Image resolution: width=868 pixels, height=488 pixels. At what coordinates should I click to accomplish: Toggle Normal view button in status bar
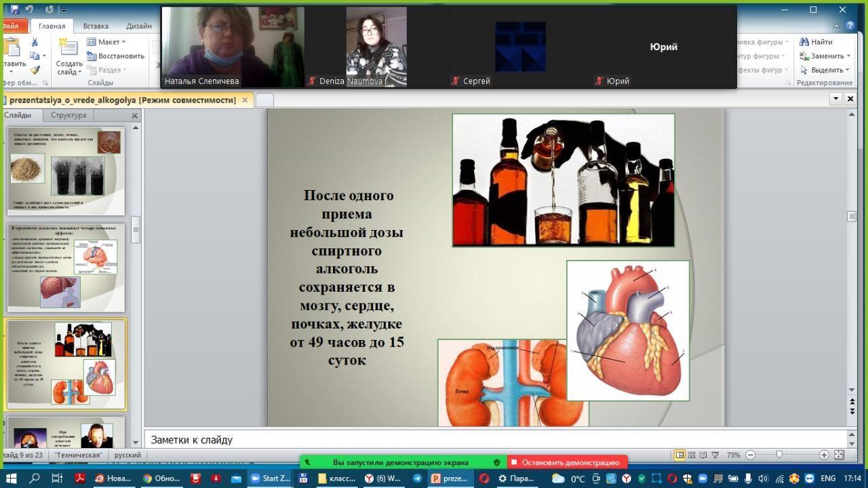pyautogui.click(x=679, y=455)
